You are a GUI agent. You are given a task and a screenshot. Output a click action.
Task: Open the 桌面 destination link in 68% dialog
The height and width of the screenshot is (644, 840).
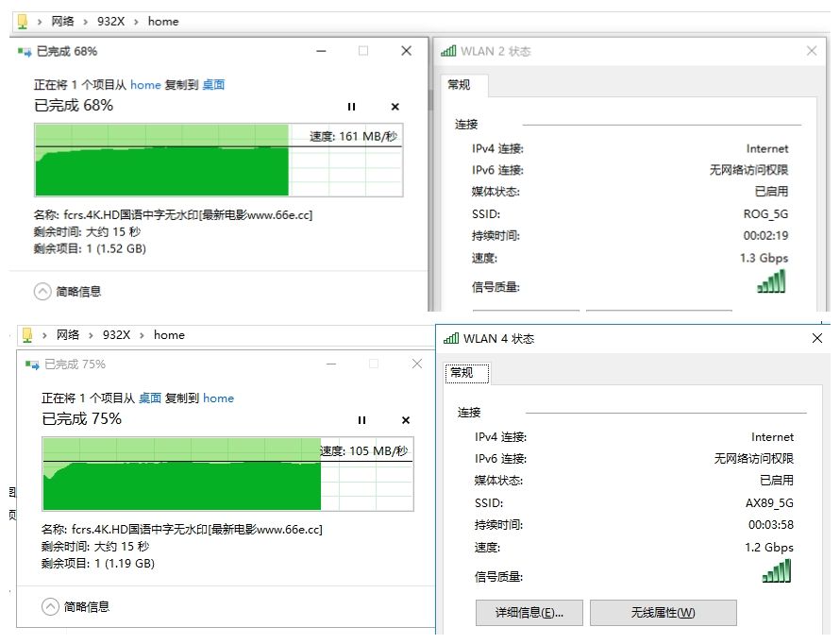[x=213, y=85]
